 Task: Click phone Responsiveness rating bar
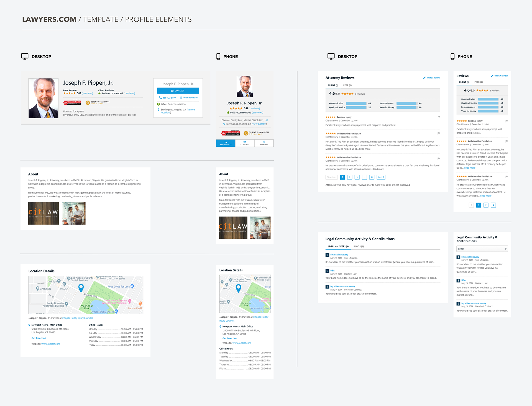pyautogui.click(x=489, y=107)
